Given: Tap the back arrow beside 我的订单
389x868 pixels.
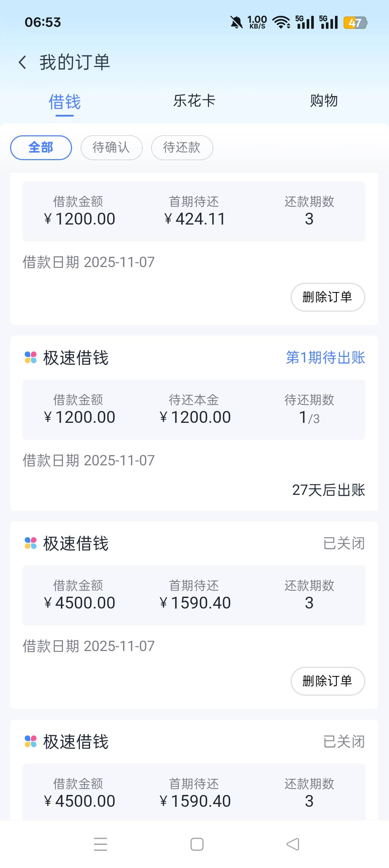Looking at the screenshot, I should tap(23, 62).
